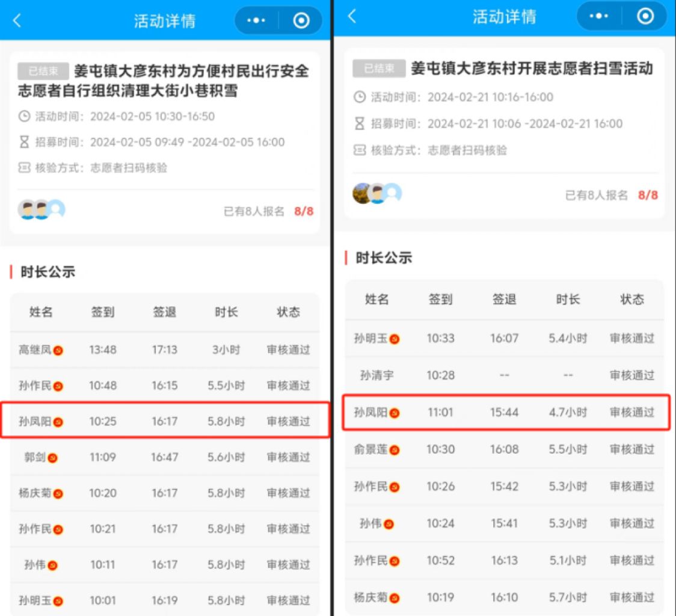Go back using right screen's back arrow
Screen dimensions: 676x616
352,16
